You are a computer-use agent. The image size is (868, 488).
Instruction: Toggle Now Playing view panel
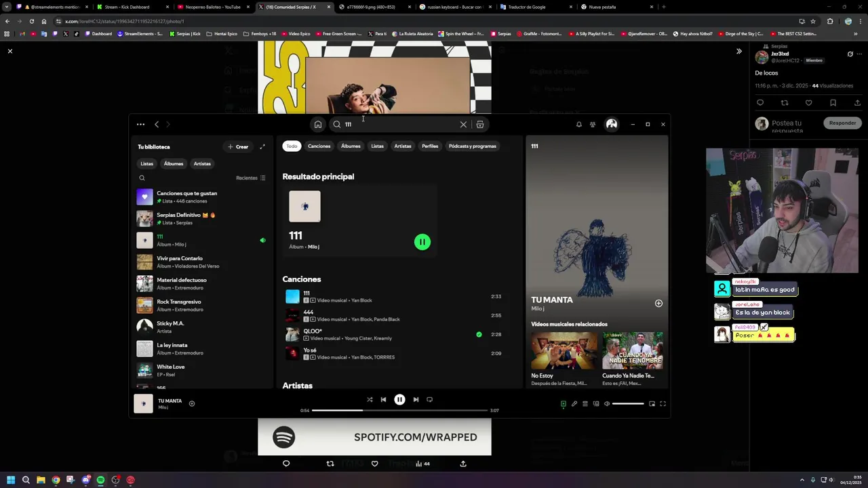pos(563,404)
